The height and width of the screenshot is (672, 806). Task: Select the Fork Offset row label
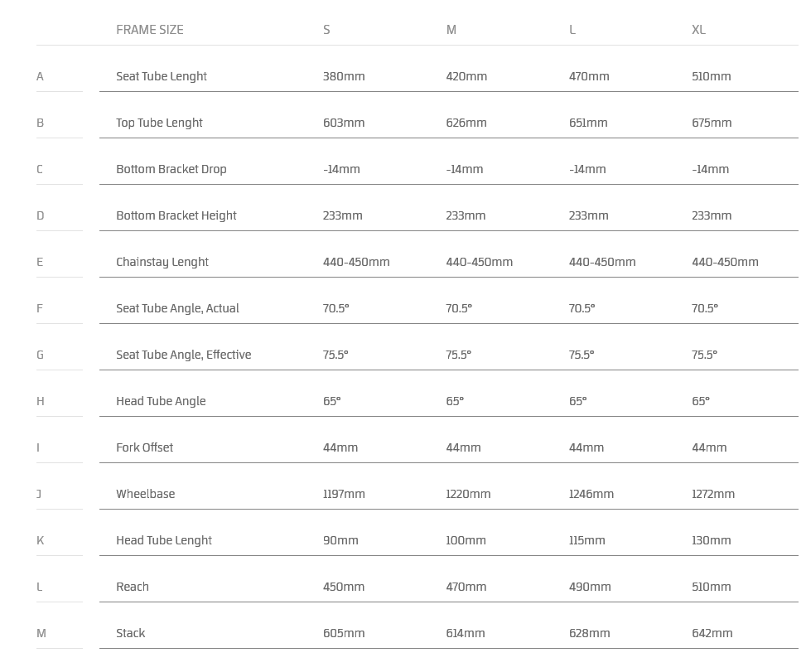coord(144,447)
